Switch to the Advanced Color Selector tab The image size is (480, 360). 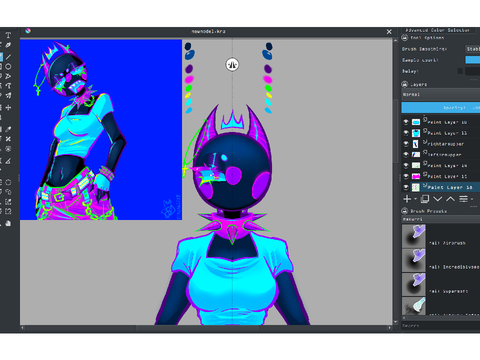coord(437,30)
